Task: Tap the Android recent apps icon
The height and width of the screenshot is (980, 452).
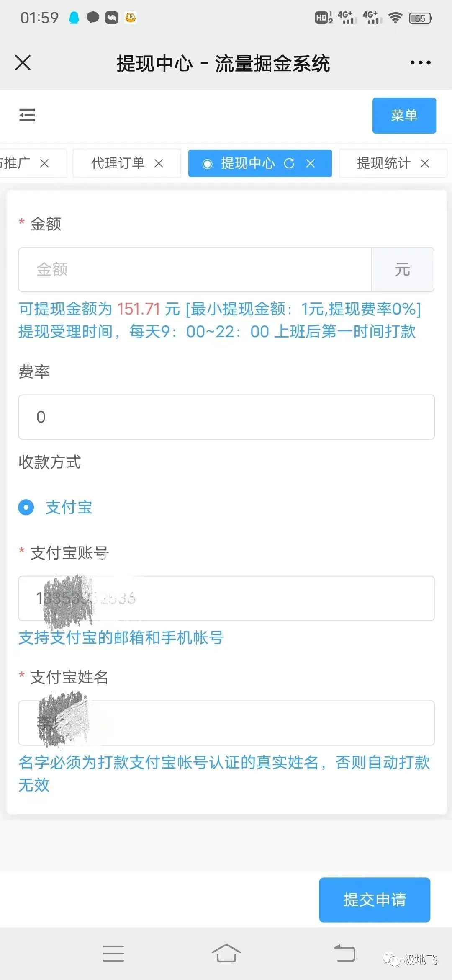Action: (x=113, y=954)
